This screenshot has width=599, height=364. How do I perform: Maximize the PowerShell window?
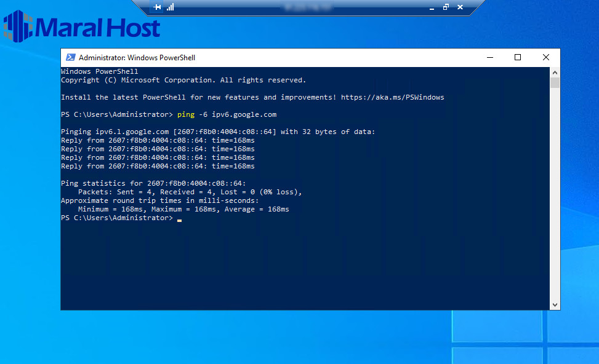coord(518,57)
